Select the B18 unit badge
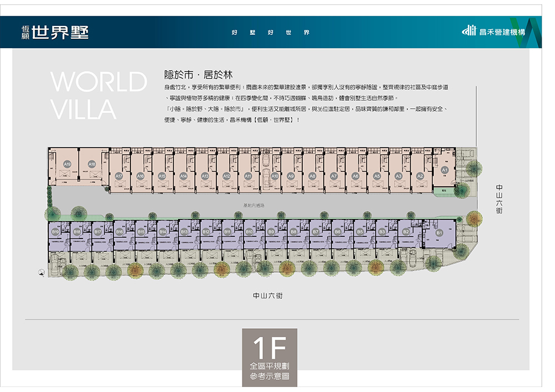555x392 pixels. (77, 232)
